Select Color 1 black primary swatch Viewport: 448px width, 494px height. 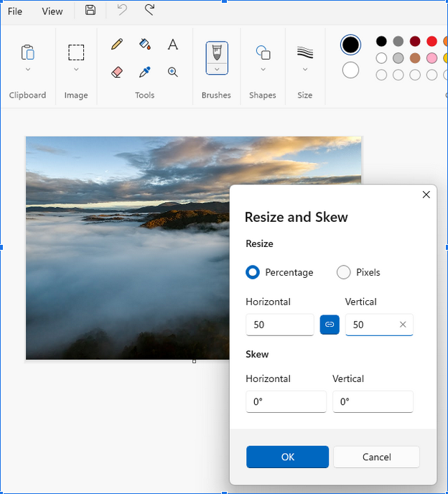[x=350, y=45]
